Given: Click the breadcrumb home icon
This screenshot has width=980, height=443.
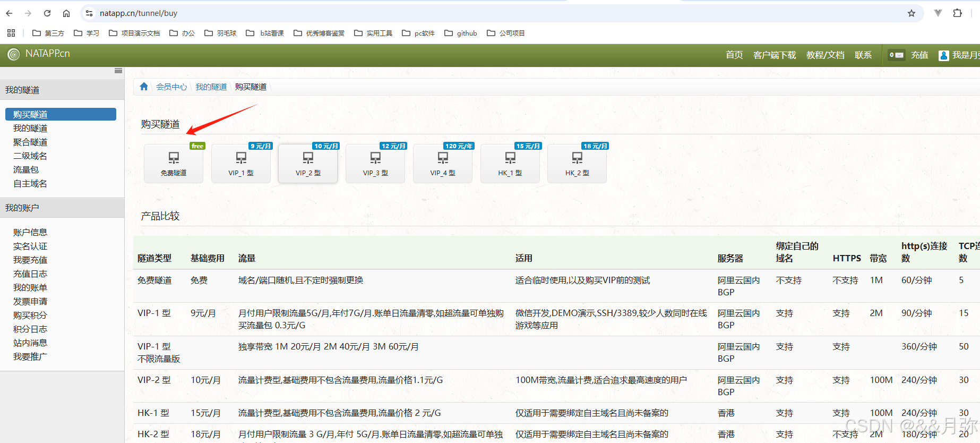Looking at the screenshot, I should click(x=144, y=86).
